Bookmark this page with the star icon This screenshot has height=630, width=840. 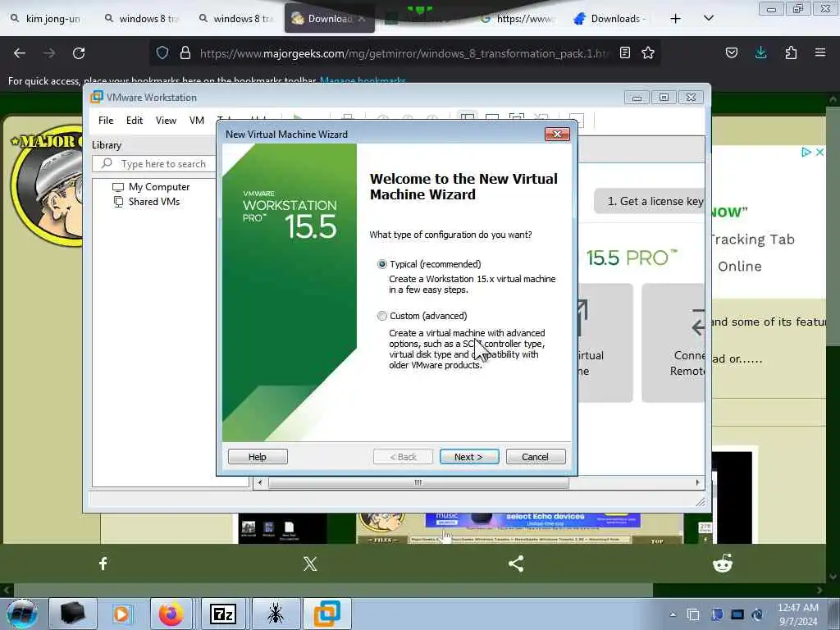[648, 52]
